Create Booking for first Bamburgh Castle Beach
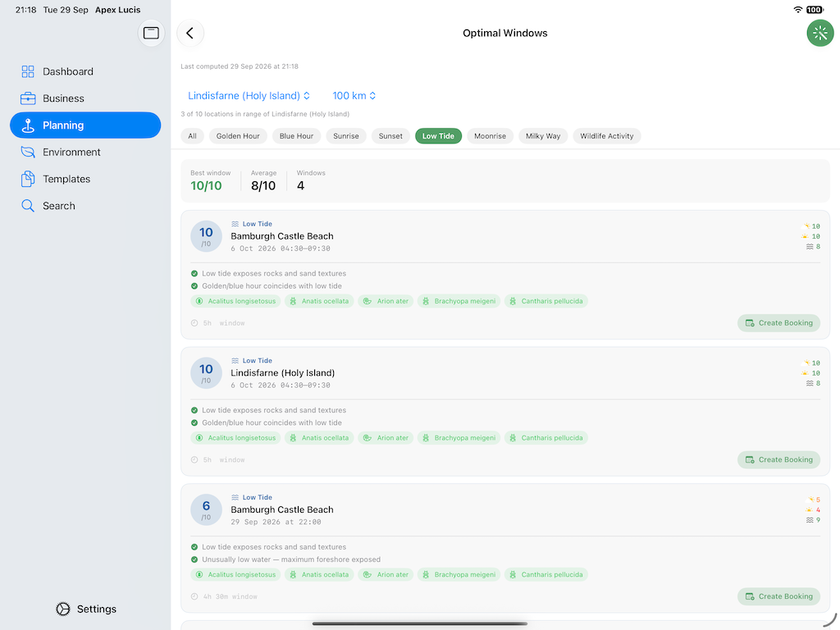The image size is (840, 630). pos(778,323)
